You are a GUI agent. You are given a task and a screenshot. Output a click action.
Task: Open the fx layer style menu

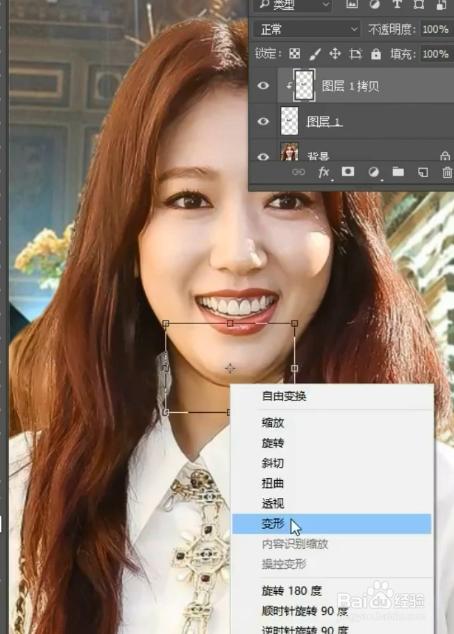point(323,173)
